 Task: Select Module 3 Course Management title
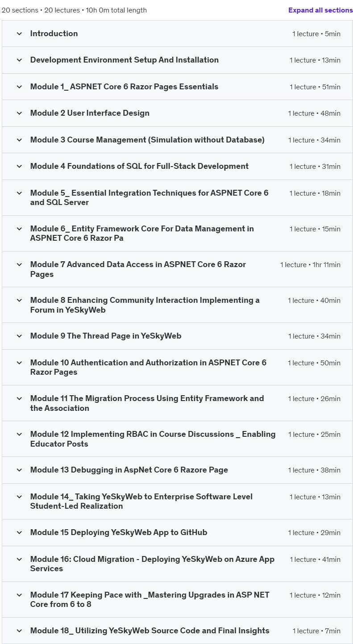pyautogui.click(x=147, y=140)
